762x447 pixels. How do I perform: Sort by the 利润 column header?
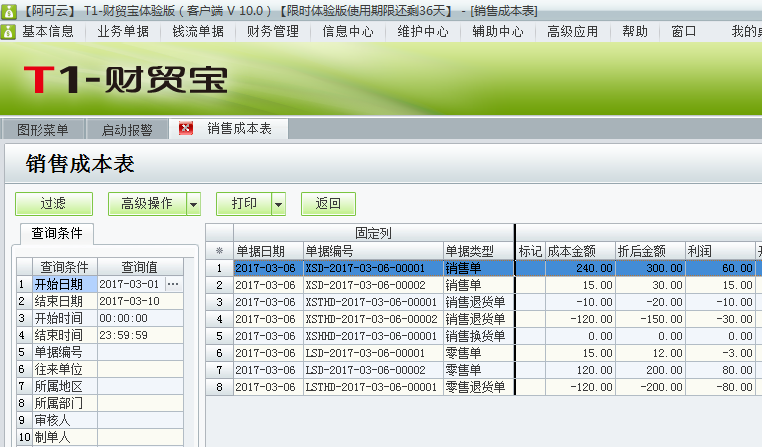point(720,251)
